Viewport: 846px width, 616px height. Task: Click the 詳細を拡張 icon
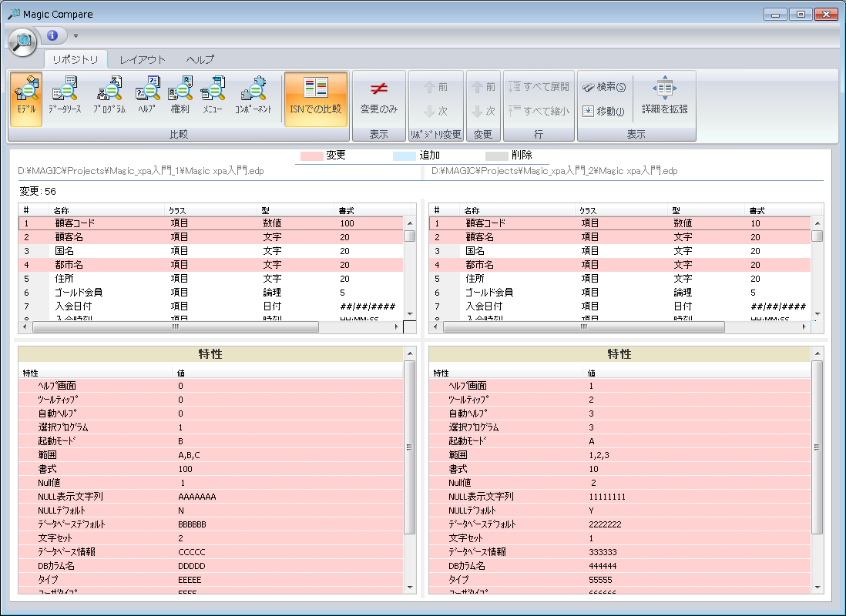click(665, 95)
